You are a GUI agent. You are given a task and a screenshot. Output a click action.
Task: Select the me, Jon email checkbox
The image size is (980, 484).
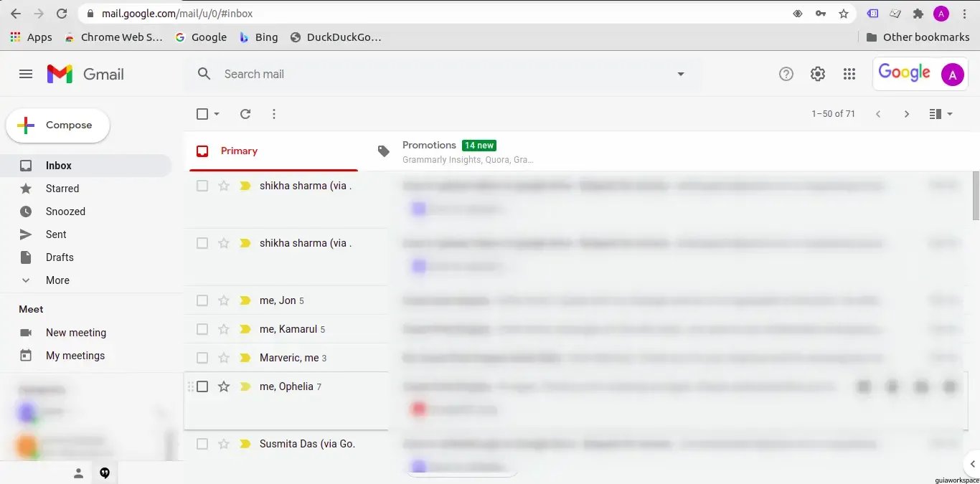pyautogui.click(x=202, y=300)
